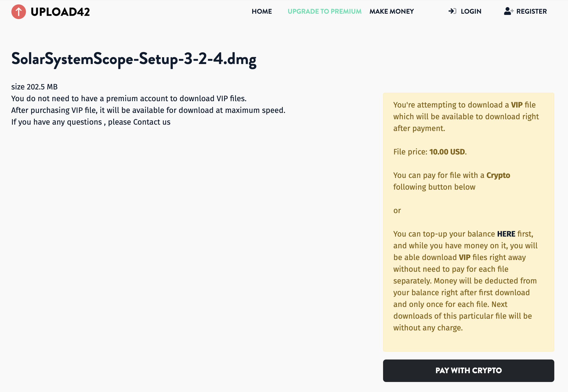Click the 'After purchasing VIP file' sentence
The width and height of the screenshot is (568, 392).
[x=148, y=110]
